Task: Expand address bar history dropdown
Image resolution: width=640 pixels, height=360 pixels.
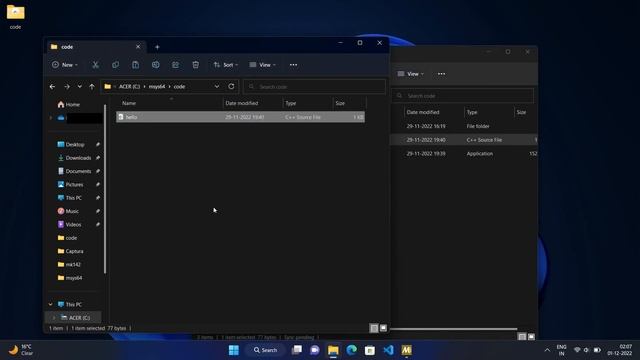Action: (x=217, y=87)
